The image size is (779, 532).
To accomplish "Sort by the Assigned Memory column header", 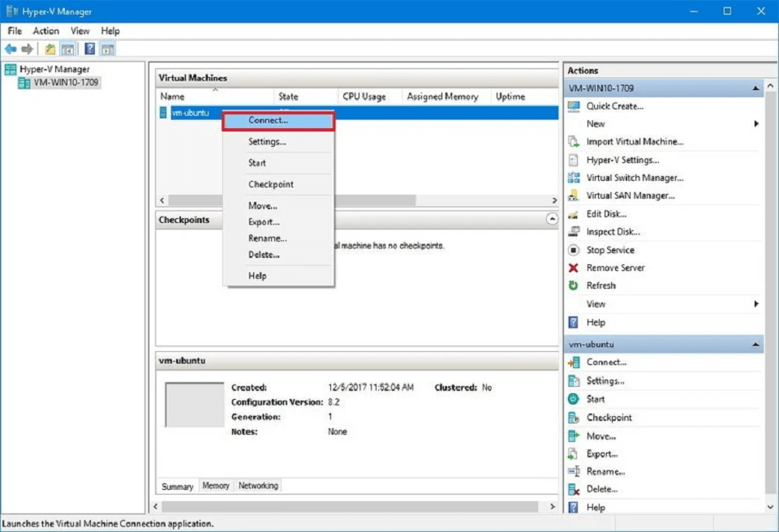I will click(x=446, y=97).
